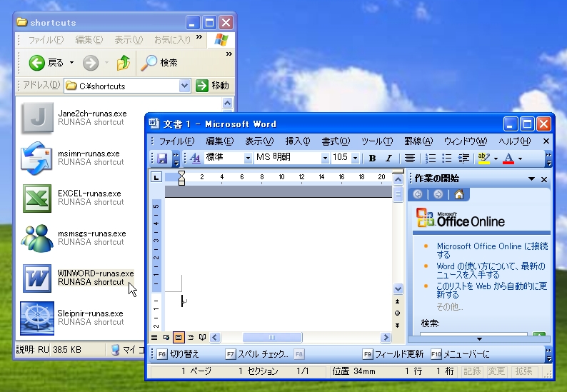567x392 pixels.
Task: Click task pane Home icon
Action: [459, 194]
